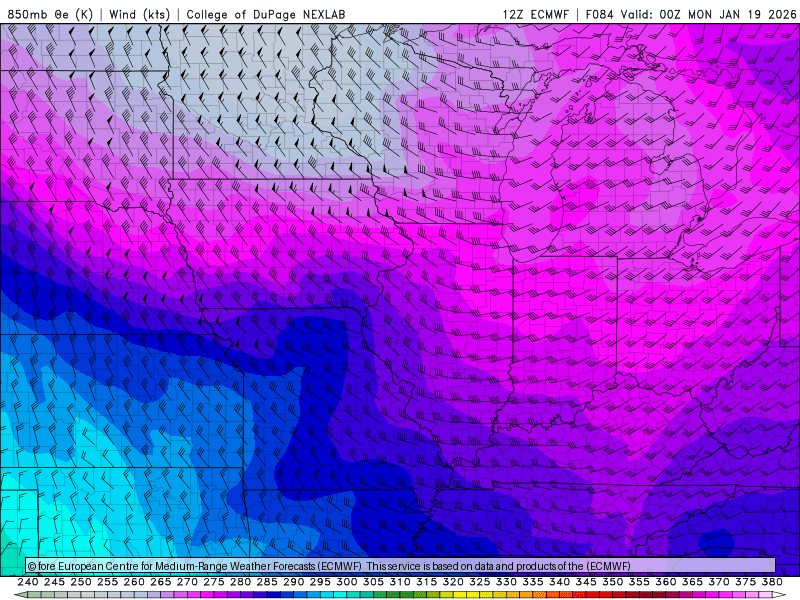800x600 pixels.
Task: Click the 280 color scale label
Action: click(240, 582)
